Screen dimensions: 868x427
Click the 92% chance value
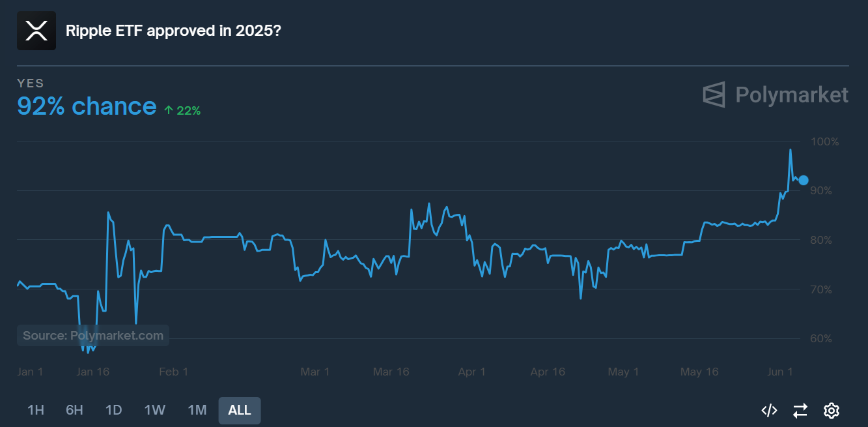point(87,106)
